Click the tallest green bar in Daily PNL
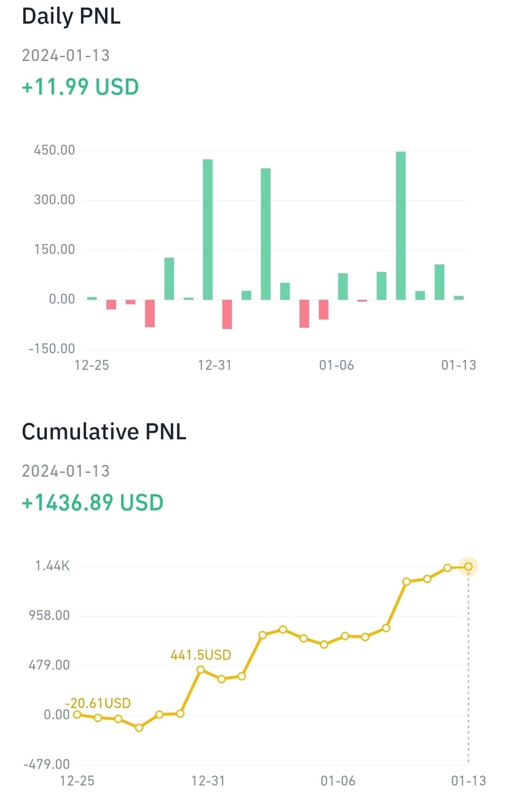Image resolution: width=511 pixels, height=812 pixels. pyautogui.click(x=401, y=226)
